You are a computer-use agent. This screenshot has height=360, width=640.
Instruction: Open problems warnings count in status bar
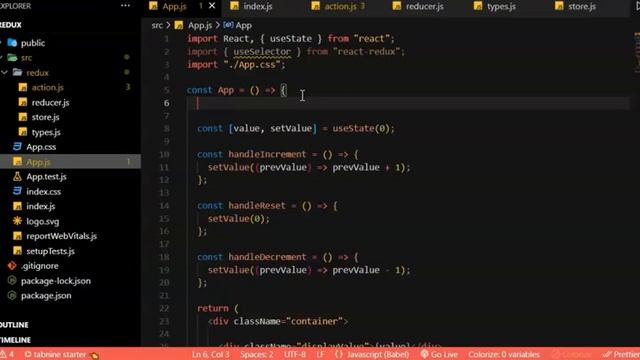click(x=7, y=354)
